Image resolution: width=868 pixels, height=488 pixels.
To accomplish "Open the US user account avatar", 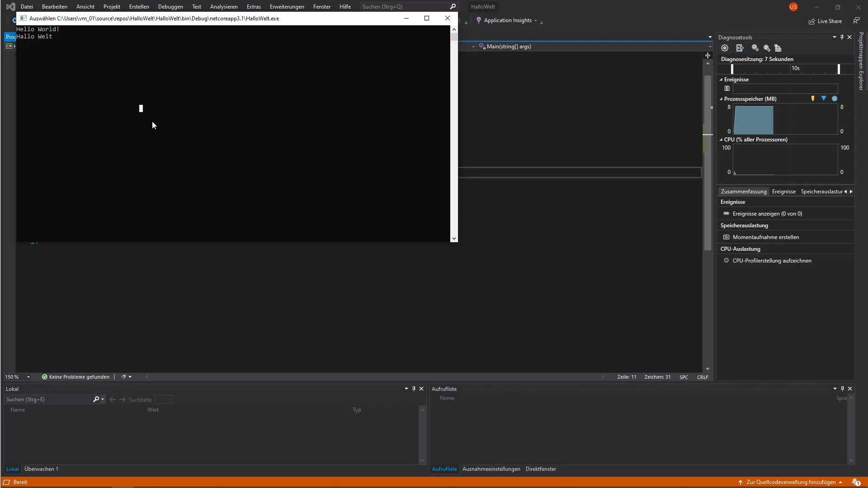I will click(793, 7).
